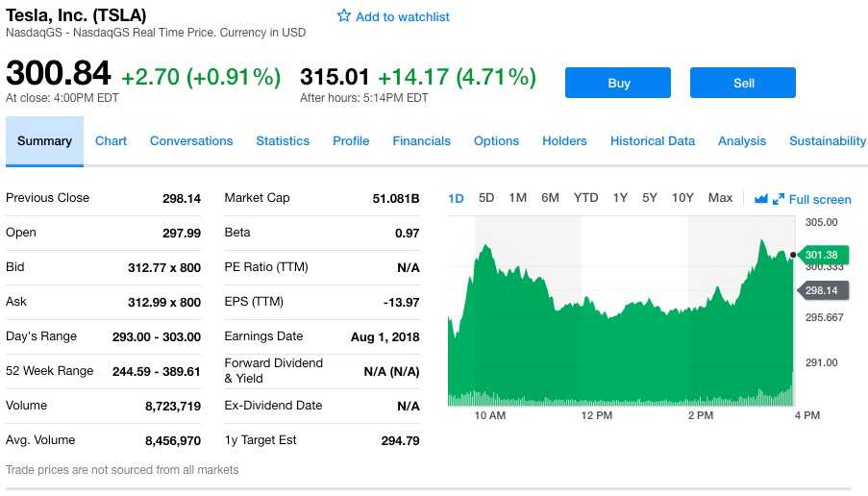
Task: Click the full screen expand arrows icon
Action: point(779,199)
